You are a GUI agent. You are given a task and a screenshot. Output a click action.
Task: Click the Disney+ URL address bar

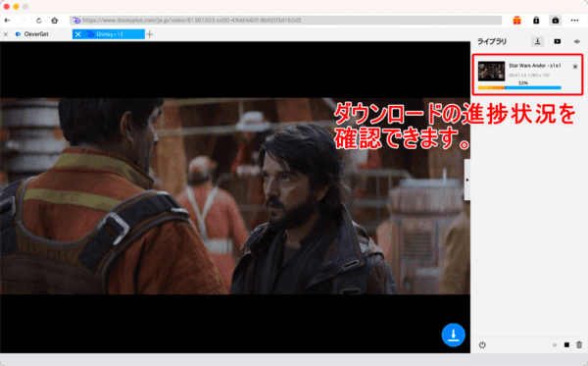click(x=286, y=21)
